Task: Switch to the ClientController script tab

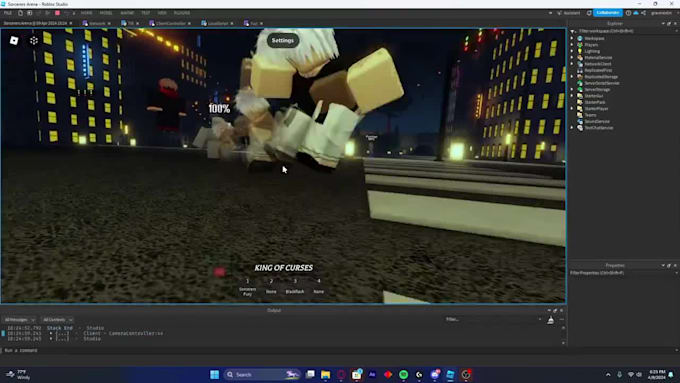Action: click(x=170, y=23)
